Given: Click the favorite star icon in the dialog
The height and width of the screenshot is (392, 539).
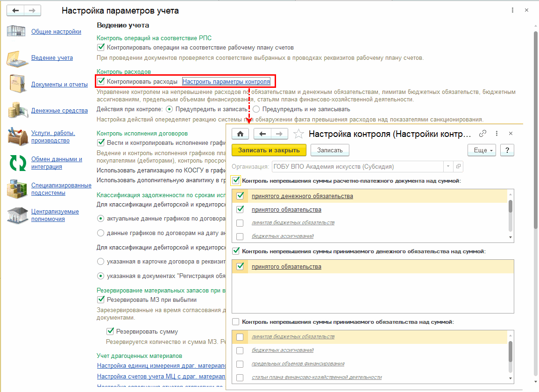Looking at the screenshot, I should 299,134.
